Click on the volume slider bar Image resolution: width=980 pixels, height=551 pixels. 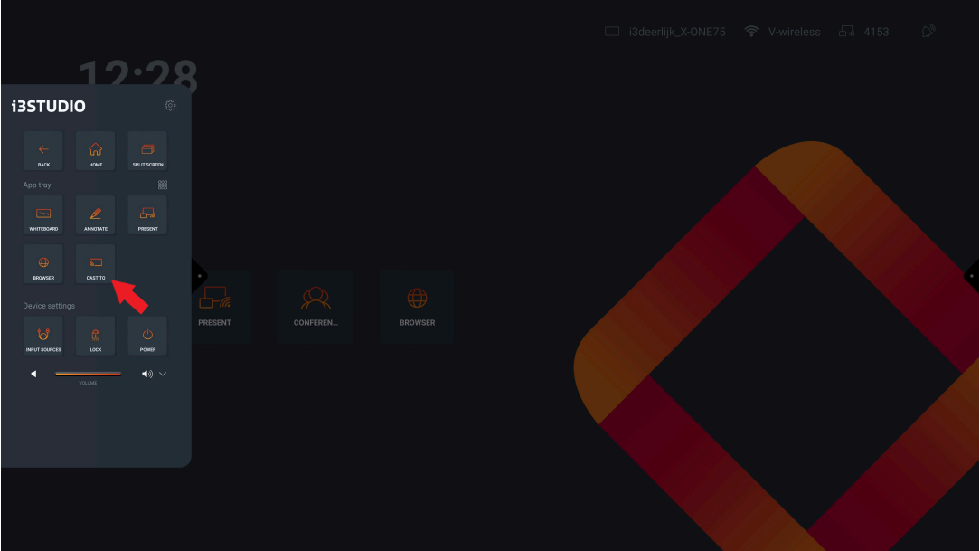[88, 374]
